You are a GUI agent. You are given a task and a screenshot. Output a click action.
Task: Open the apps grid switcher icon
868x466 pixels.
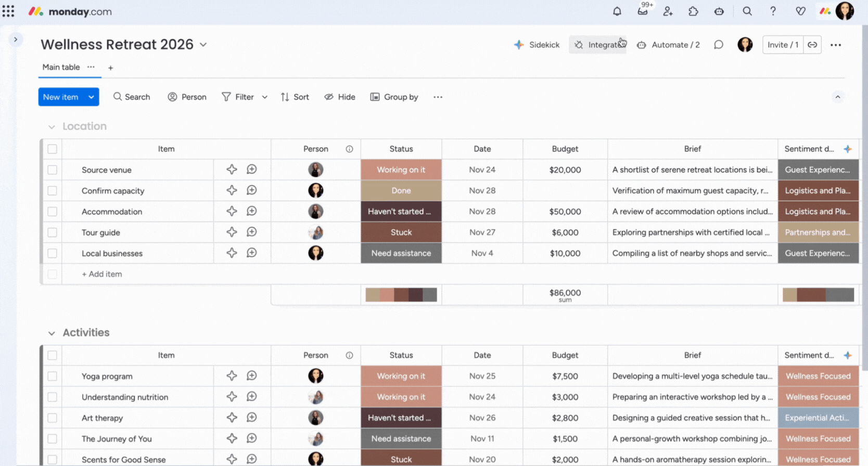pyautogui.click(x=8, y=11)
